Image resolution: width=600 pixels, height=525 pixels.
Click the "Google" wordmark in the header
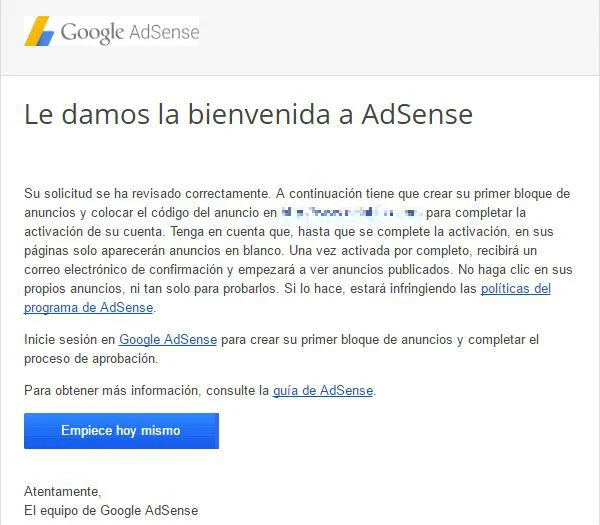tap(92, 32)
